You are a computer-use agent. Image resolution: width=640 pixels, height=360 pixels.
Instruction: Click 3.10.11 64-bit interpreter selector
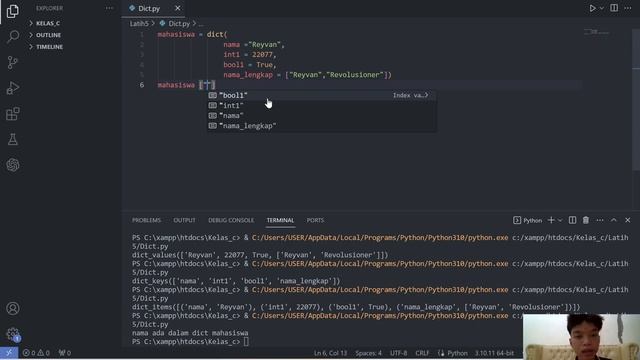tap(494, 353)
